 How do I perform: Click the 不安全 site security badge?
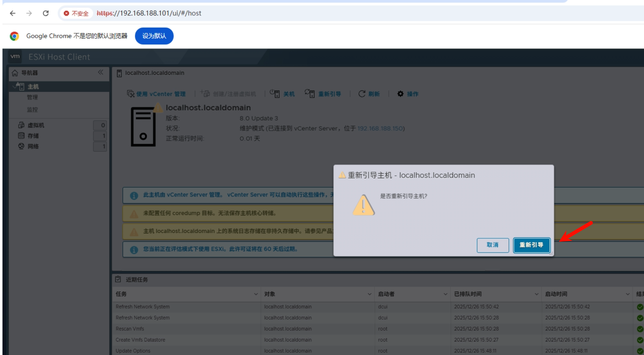[76, 13]
